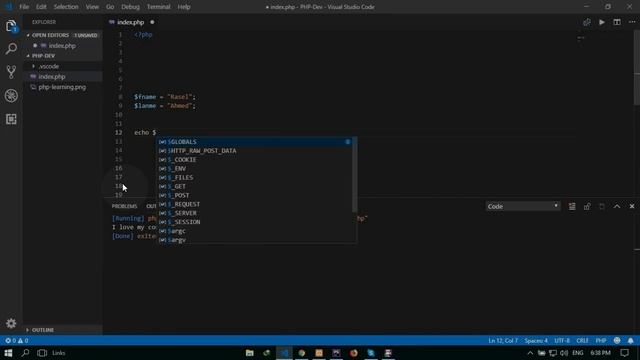The image size is (640, 360).
Task: Show details info icon for $GLOBALS suggestion
Action: (347, 142)
